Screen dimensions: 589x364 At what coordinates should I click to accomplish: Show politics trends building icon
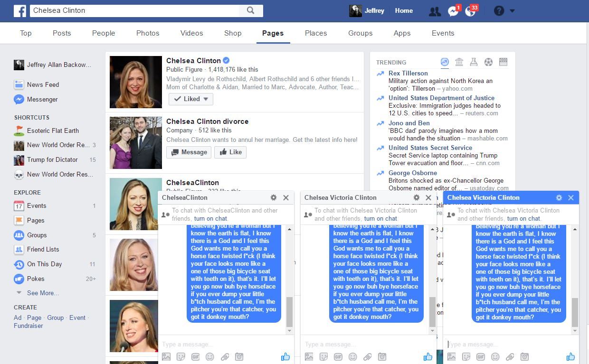point(459,62)
